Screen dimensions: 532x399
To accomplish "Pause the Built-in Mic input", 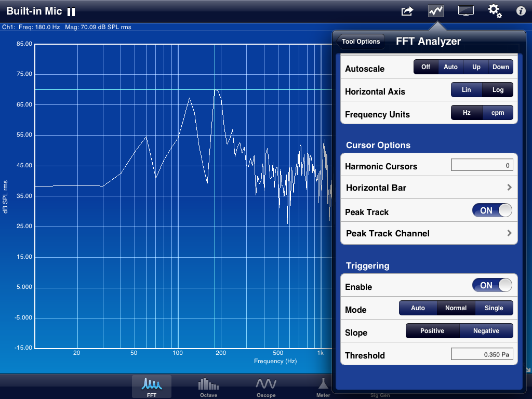I will [x=71, y=11].
